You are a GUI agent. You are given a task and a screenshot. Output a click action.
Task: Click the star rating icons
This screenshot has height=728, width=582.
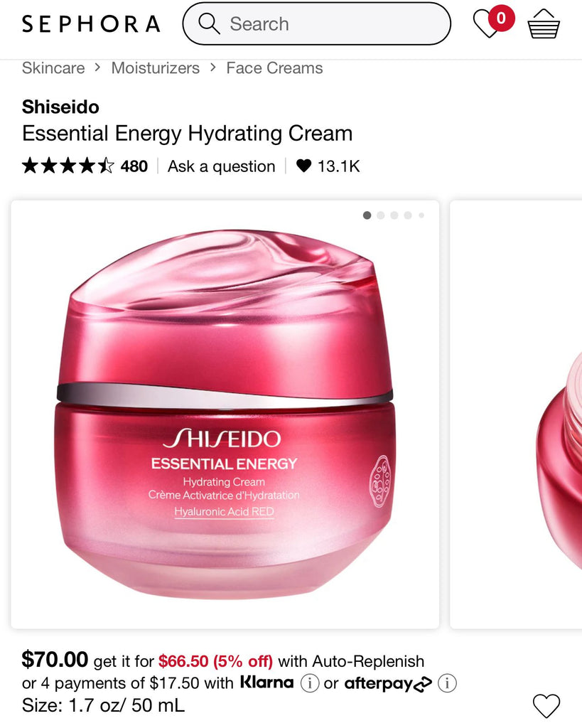tap(68, 166)
